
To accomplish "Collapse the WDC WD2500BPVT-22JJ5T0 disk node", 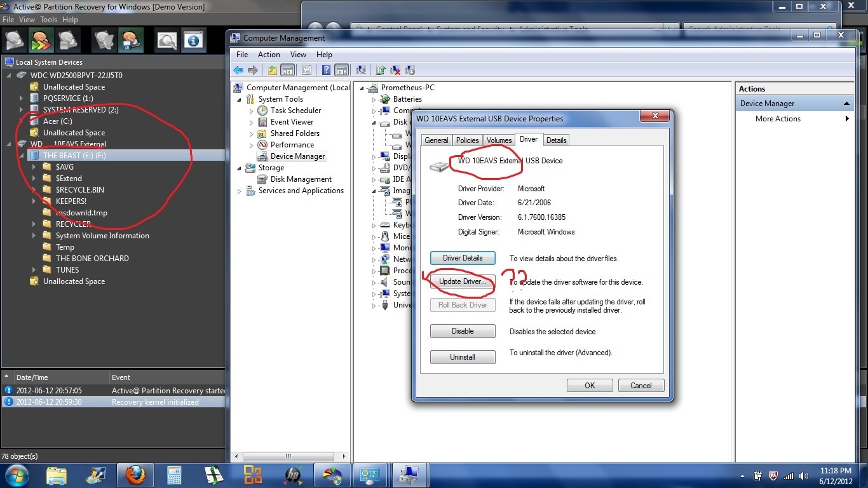I will [10, 76].
